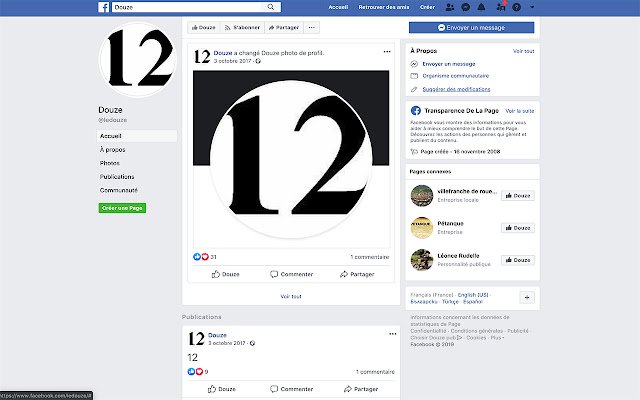This screenshot has height=400, width=640.
Task: Like the Pétanque page
Action: pyautogui.click(x=518, y=228)
